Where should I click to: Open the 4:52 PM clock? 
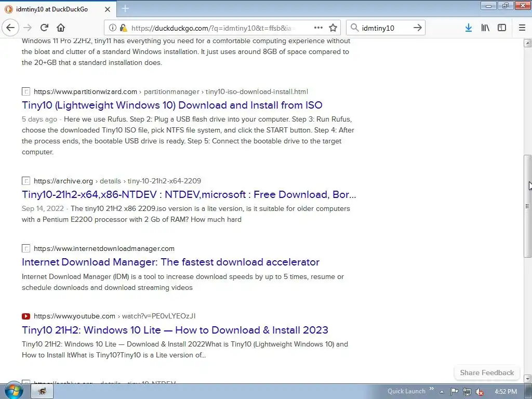pyautogui.click(x=506, y=392)
